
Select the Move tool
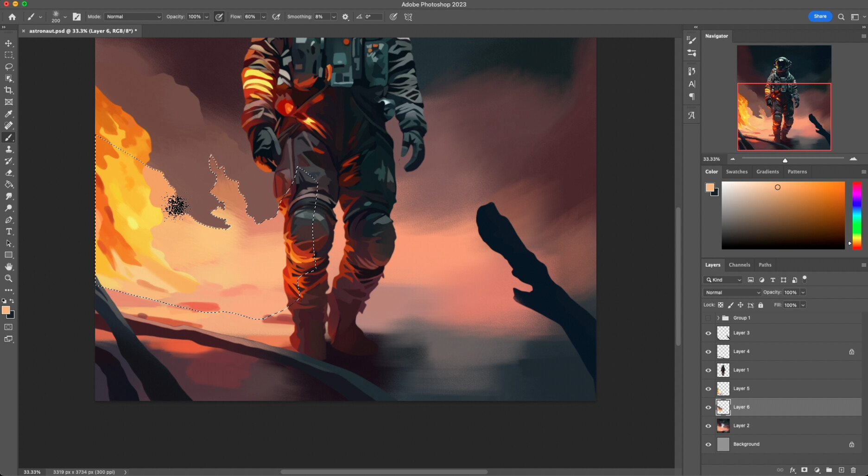[8, 43]
